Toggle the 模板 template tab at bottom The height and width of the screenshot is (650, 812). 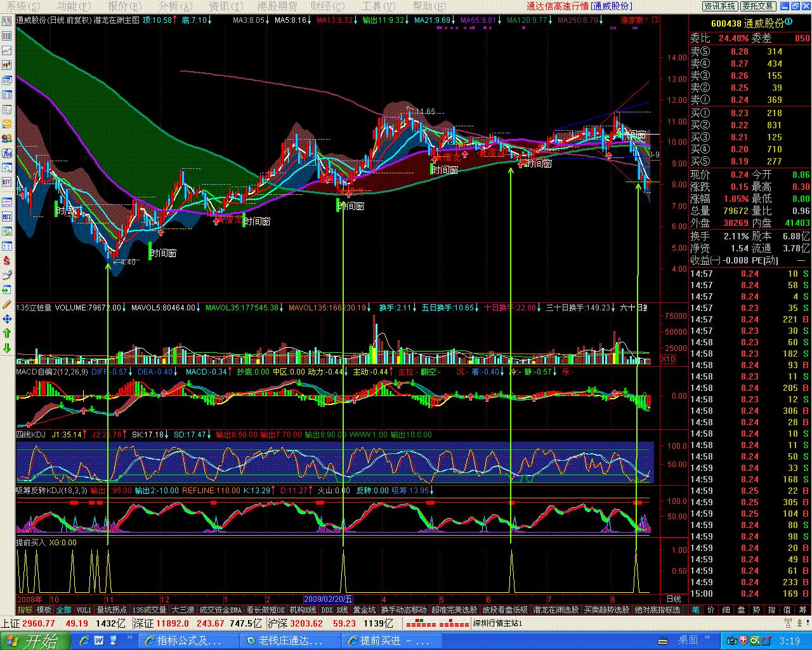(44, 610)
